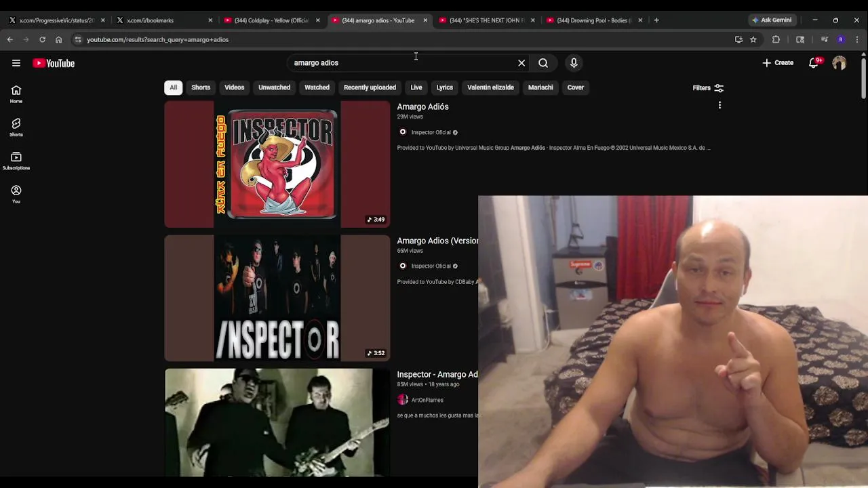Select the Unwatched filter chip
Image resolution: width=868 pixels, height=488 pixels.
(x=274, y=87)
